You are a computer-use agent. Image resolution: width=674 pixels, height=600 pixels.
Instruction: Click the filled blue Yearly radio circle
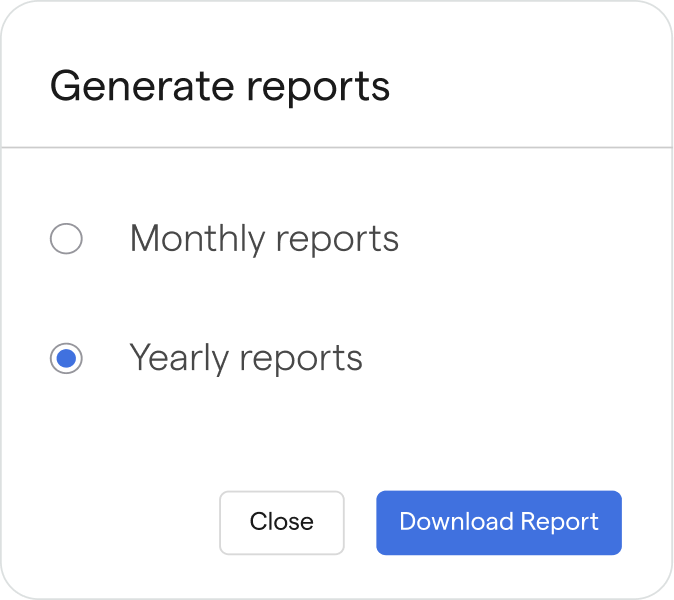tap(66, 358)
